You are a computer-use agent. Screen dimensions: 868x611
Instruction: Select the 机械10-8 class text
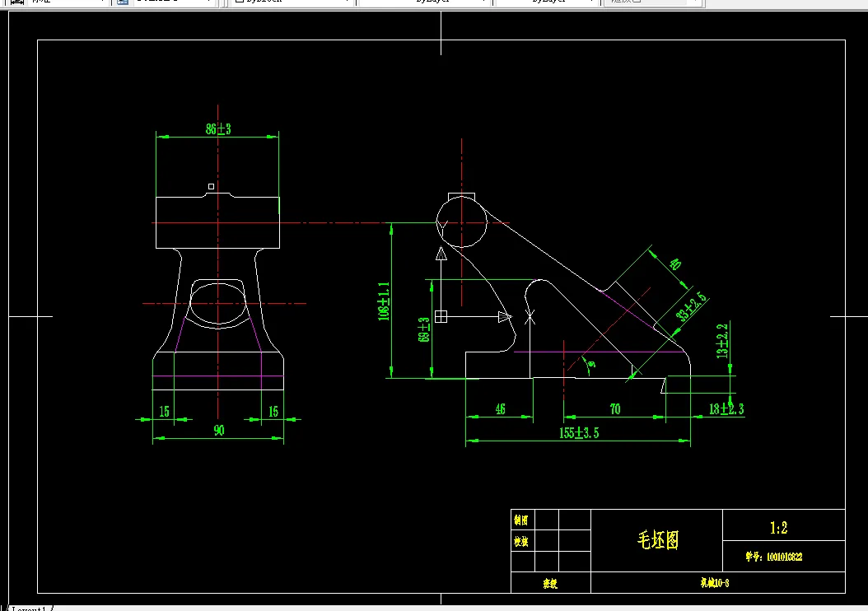(714, 583)
